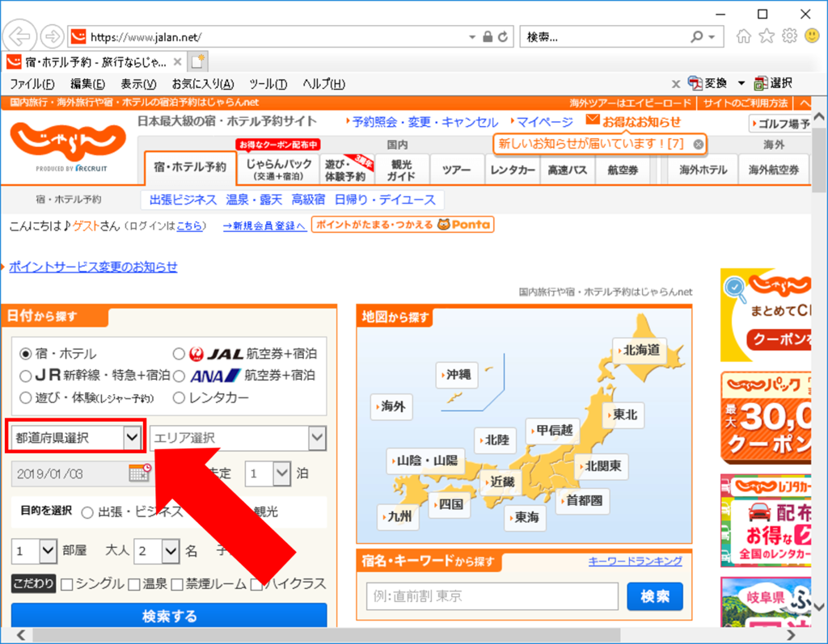The height and width of the screenshot is (644, 828).
Task: Open the エリア選択 dropdown
Action: click(239, 438)
